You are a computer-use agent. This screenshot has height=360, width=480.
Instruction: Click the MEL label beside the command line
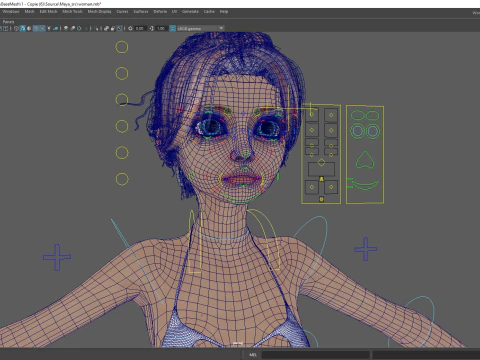[x=253, y=355]
